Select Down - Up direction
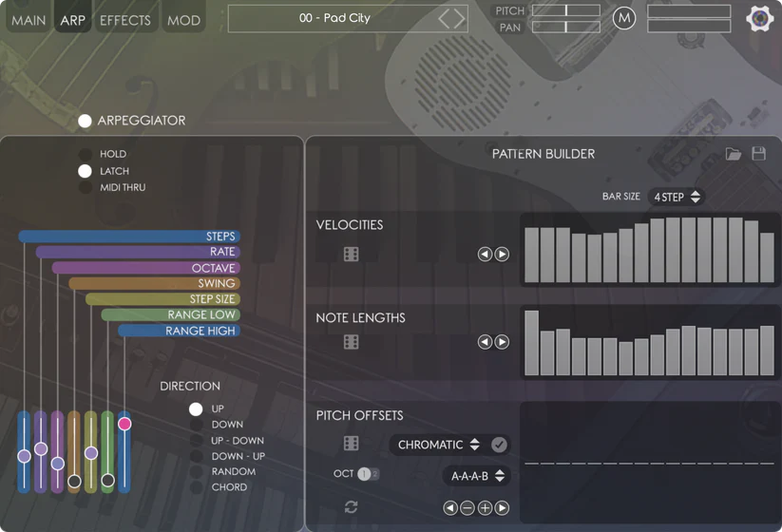The width and height of the screenshot is (782, 532). 196,456
